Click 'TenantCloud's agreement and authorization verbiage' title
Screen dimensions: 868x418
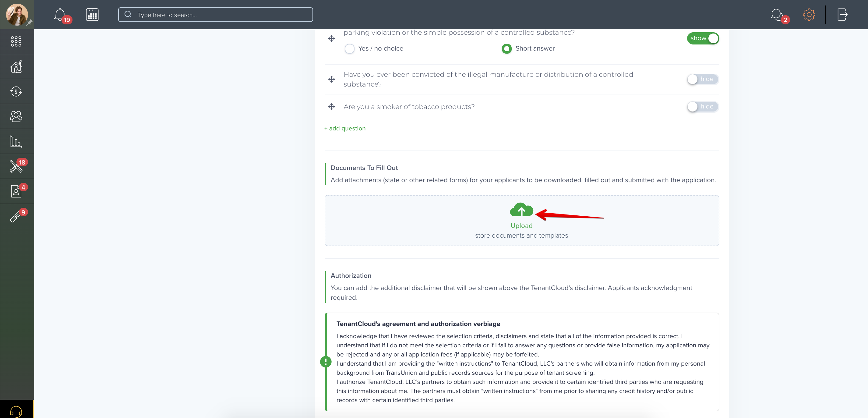coord(418,324)
